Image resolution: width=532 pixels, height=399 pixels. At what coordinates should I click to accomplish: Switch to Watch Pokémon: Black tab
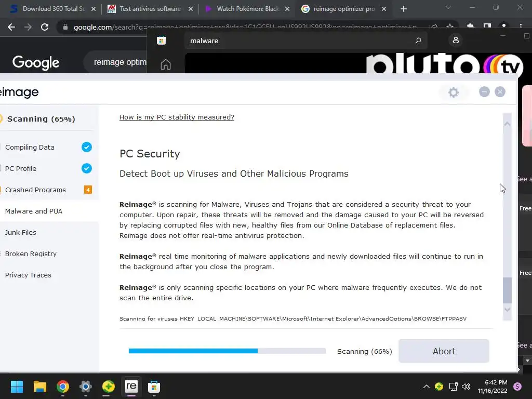click(248, 9)
